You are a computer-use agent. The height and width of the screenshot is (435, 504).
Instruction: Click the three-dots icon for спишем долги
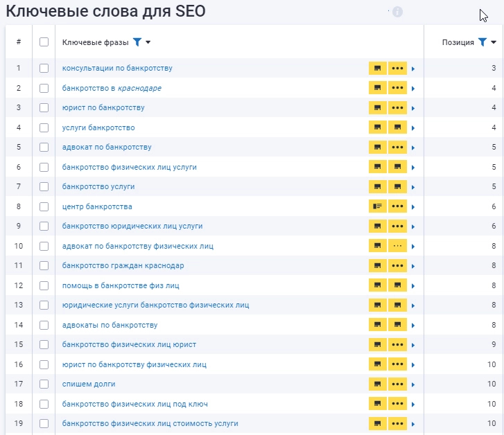tap(397, 384)
